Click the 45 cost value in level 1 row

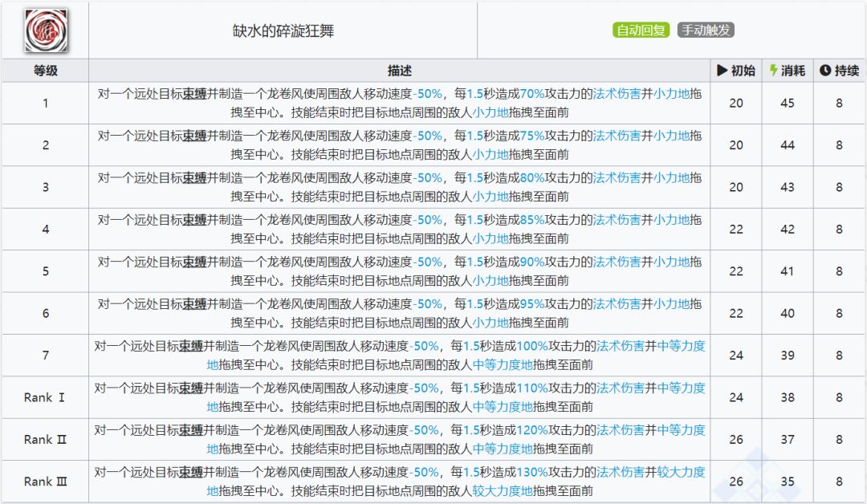(x=788, y=103)
